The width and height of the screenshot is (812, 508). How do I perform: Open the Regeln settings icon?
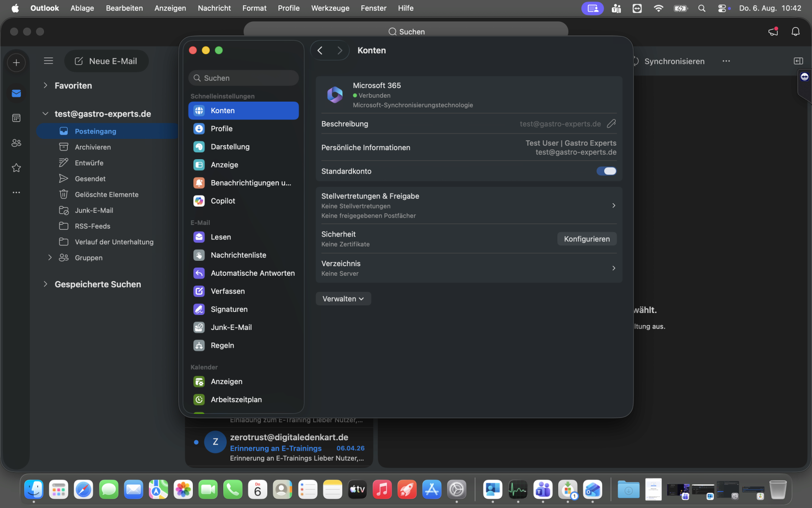(199, 345)
